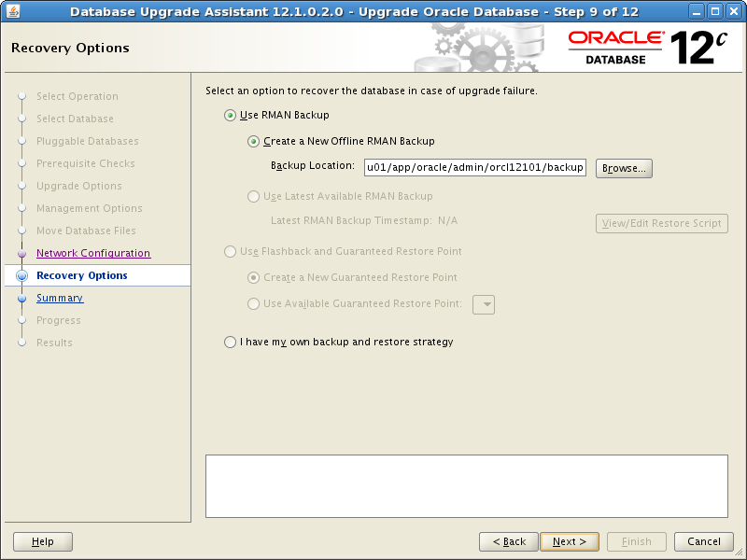
Task: Go Back to previous step
Action: 509,541
